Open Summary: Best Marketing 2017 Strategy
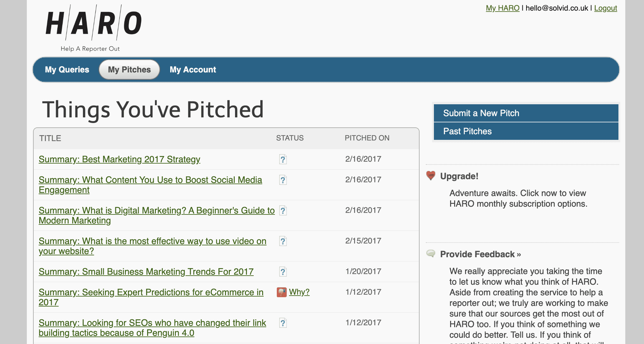 coord(119,159)
